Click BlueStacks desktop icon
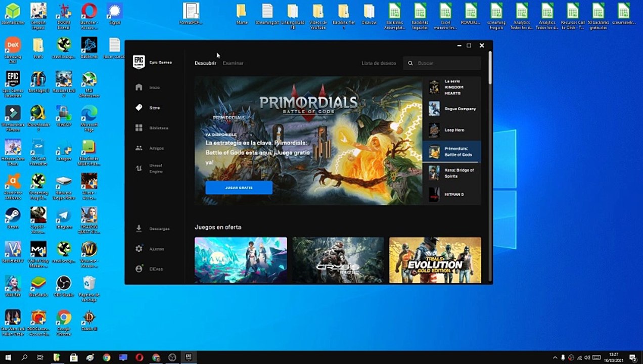Image resolution: width=643 pixels, height=364 pixels. [38, 286]
